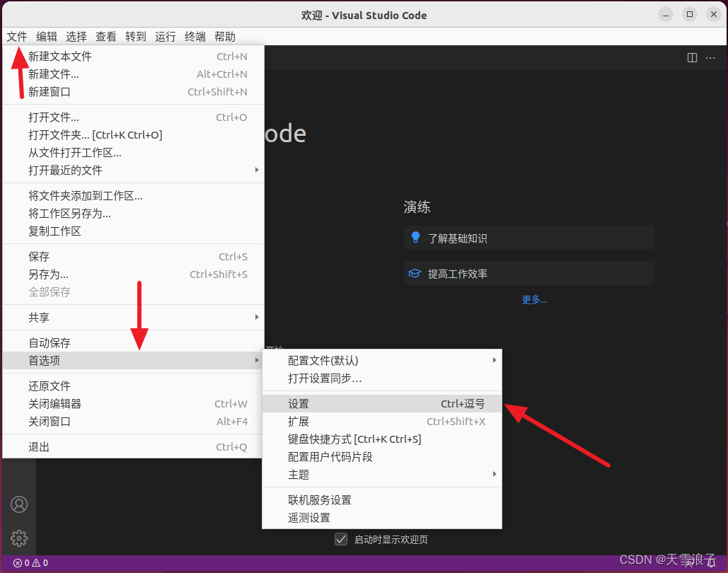
Task: Expand 共享 submenu arrow
Action: pyautogui.click(x=257, y=317)
